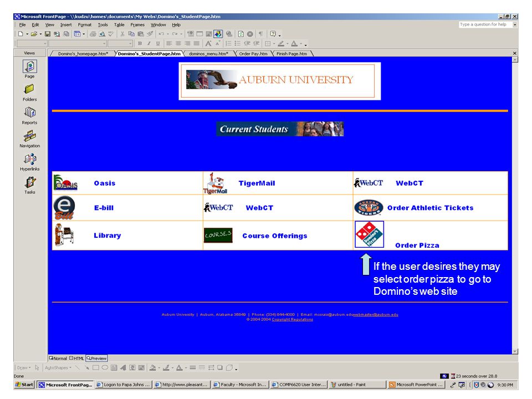The height and width of the screenshot is (399, 532).
Task: Open the Course Offerings link
Action: click(274, 236)
